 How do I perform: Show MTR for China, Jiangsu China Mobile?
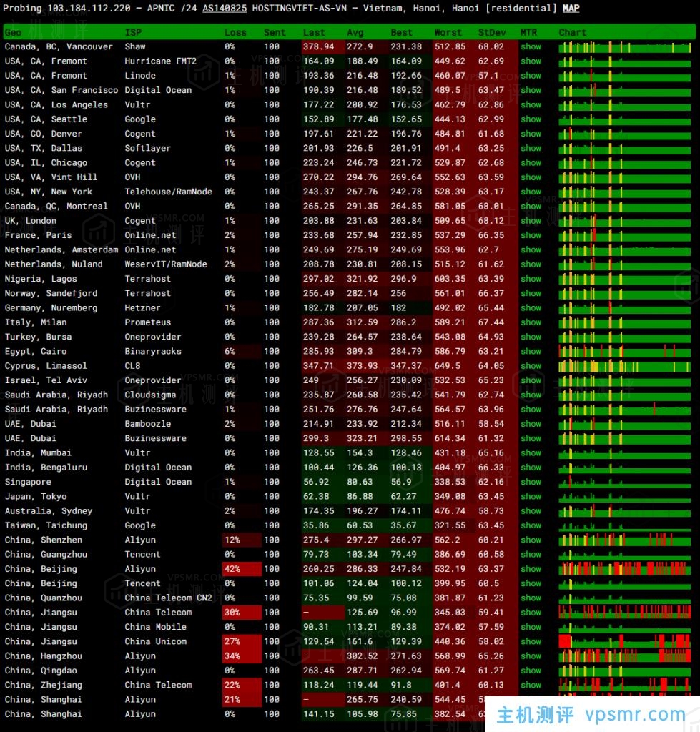coord(531,626)
